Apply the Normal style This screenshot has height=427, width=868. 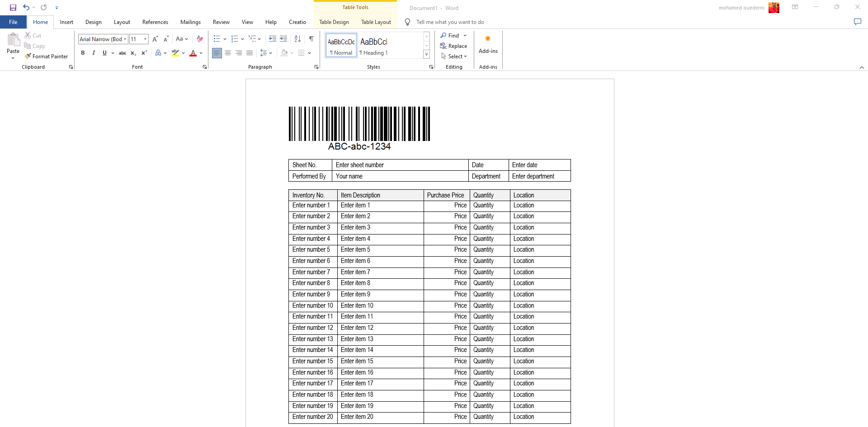[341, 45]
